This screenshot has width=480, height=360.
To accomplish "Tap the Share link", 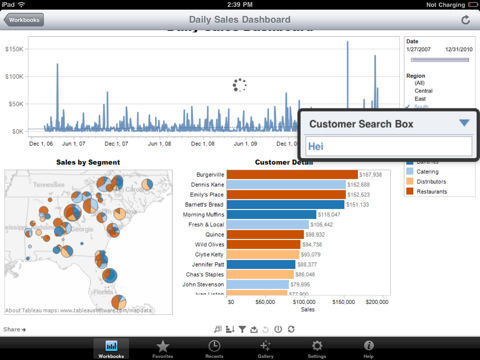I will point(15,329).
